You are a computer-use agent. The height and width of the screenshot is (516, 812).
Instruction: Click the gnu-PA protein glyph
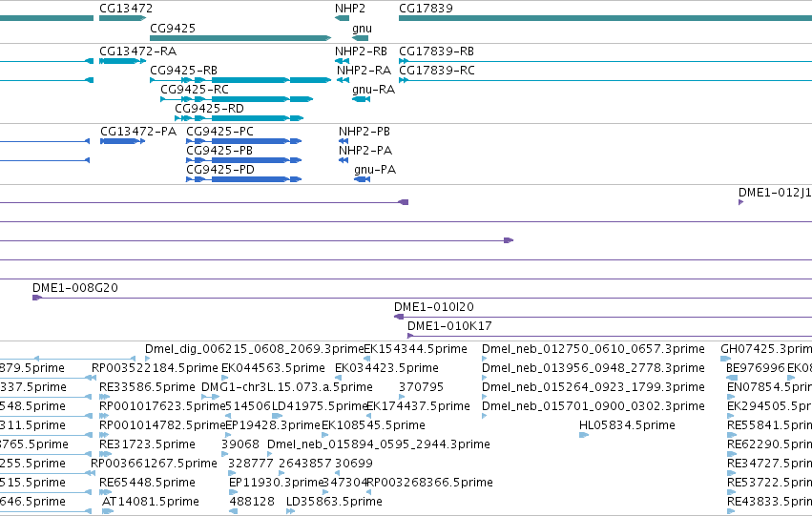[x=362, y=179]
